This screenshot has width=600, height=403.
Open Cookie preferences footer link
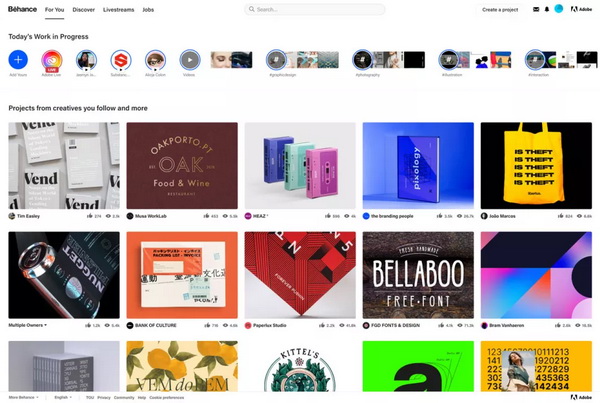pos(166,398)
